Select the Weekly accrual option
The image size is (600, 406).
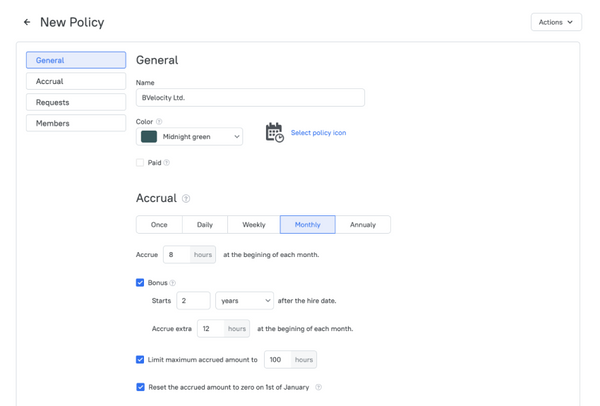(x=254, y=225)
